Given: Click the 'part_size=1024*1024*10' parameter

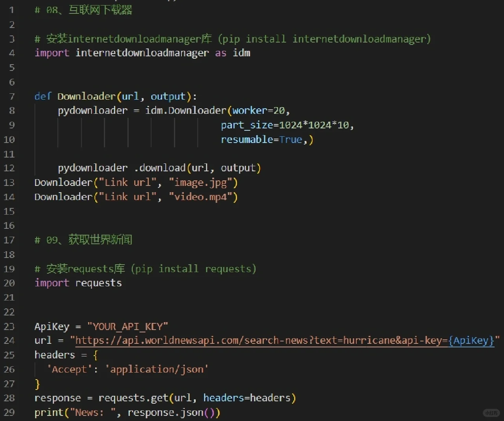Looking at the screenshot, I should (x=287, y=125).
